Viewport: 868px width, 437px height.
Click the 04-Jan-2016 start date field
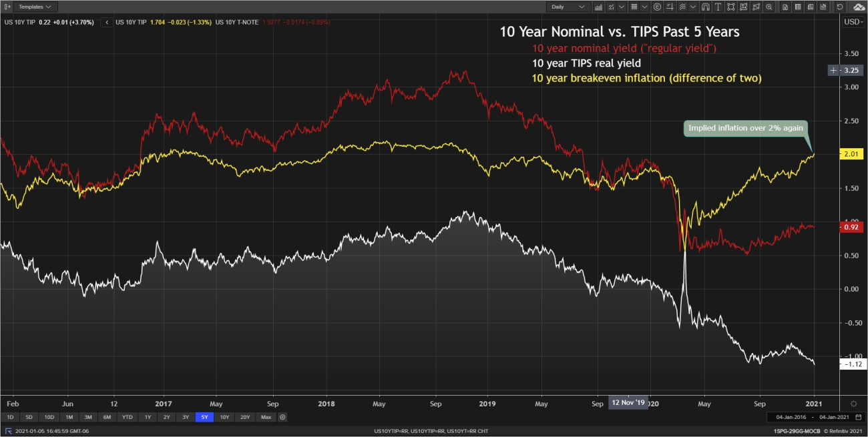(x=790, y=417)
